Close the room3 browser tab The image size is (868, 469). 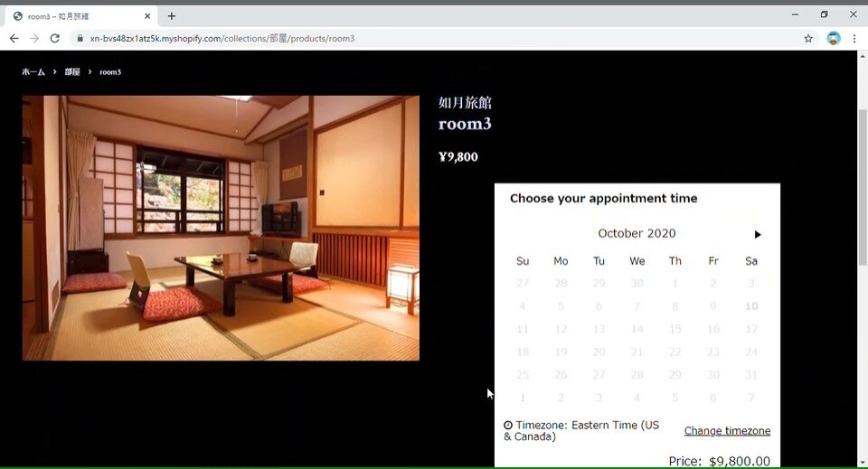147,16
